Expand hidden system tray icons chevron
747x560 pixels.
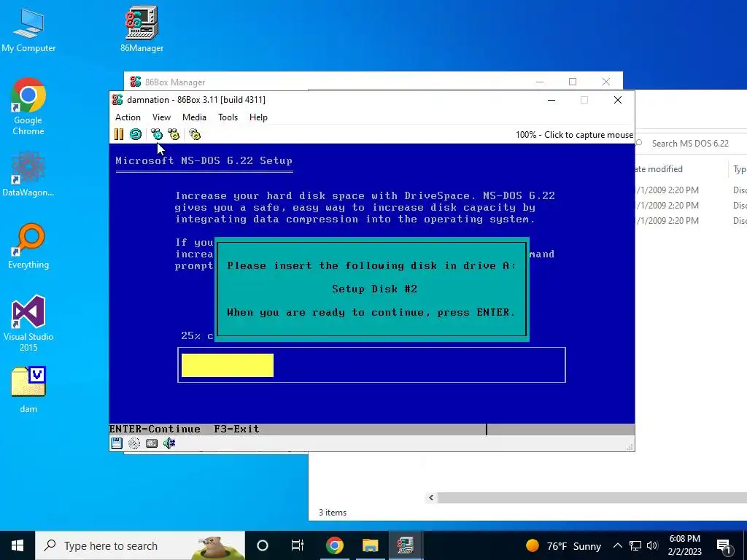click(617, 545)
